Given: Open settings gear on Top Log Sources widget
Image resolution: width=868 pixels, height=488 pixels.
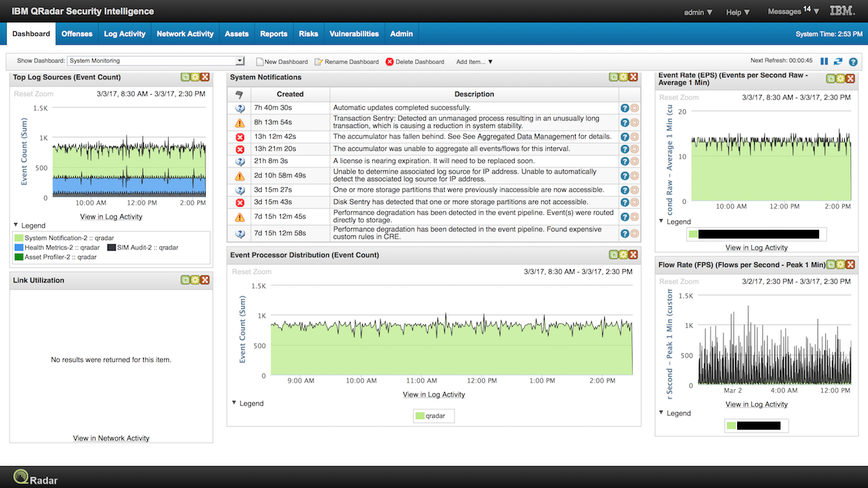Looking at the screenshot, I should point(195,77).
